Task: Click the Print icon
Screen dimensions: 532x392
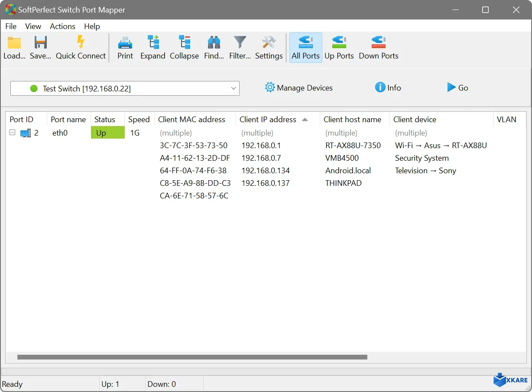Action: tap(125, 42)
